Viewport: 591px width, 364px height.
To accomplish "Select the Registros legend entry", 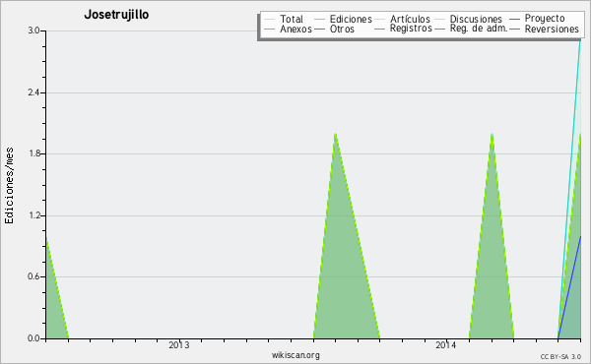I will coord(411,29).
